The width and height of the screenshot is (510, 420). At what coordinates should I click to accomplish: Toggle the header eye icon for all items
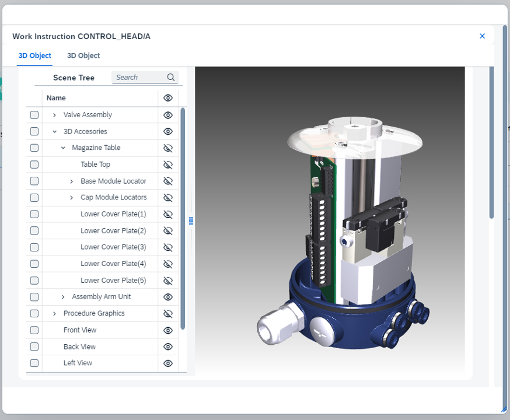(168, 98)
